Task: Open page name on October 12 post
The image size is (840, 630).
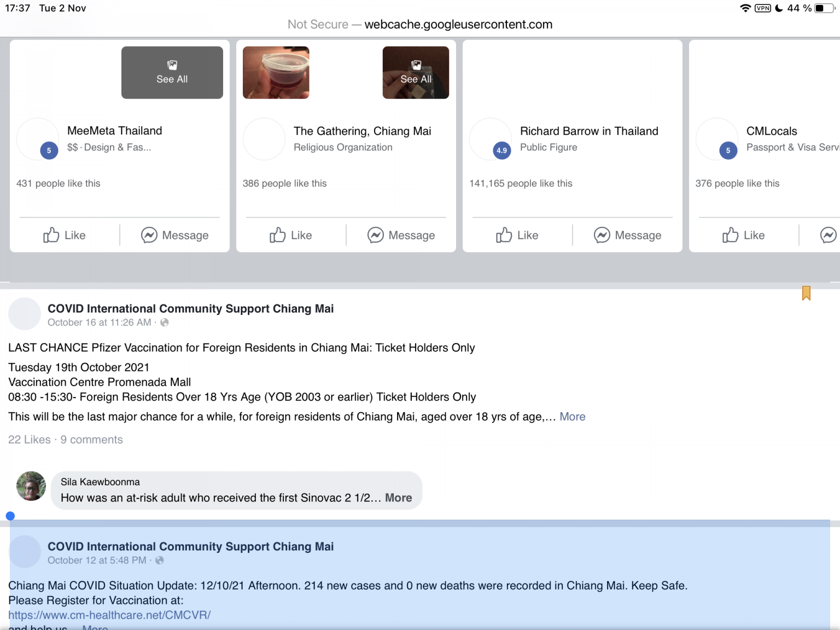Action: (191, 546)
